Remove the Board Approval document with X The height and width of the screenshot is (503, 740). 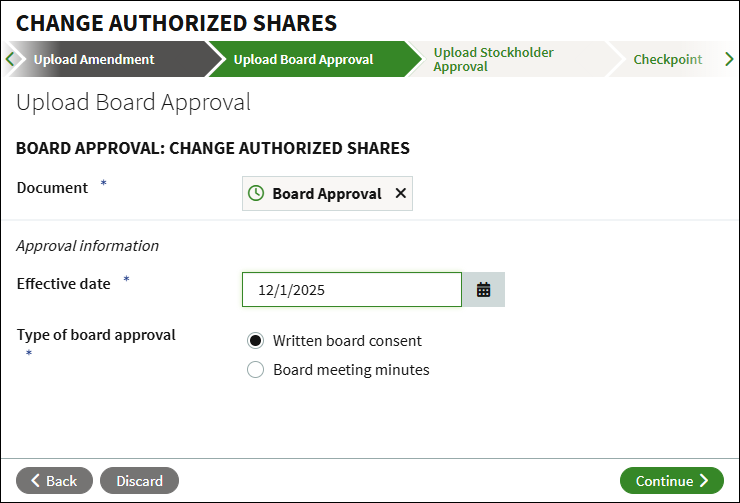(x=401, y=193)
